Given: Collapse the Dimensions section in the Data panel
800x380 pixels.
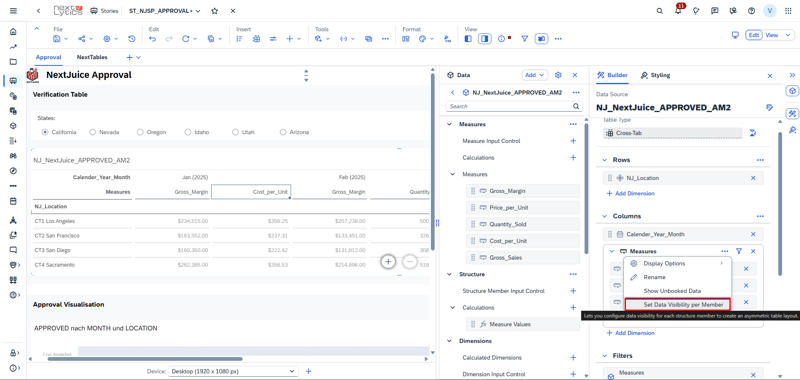Looking at the screenshot, I should click(x=449, y=341).
